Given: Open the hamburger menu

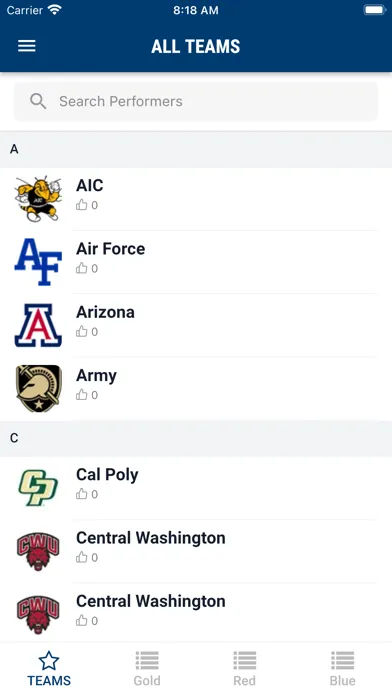Looking at the screenshot, I should (27, 46).
